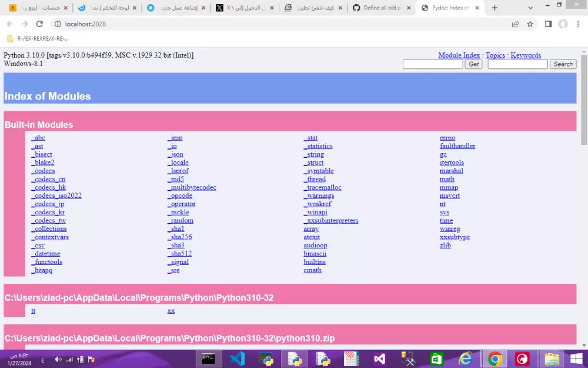Screen dimensions: 588x368
Task: Share this page from the address bar
Action: pyautogui.click(x=515, y=24)
